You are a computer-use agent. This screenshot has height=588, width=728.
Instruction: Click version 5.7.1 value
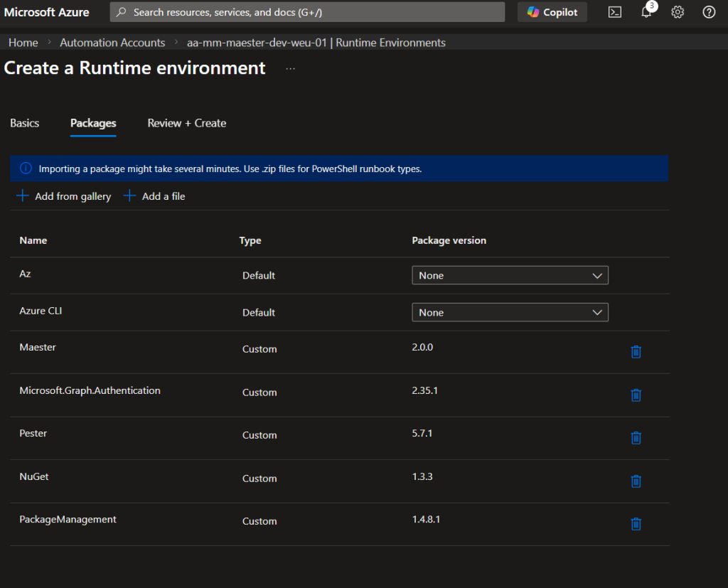coord(422,433)
